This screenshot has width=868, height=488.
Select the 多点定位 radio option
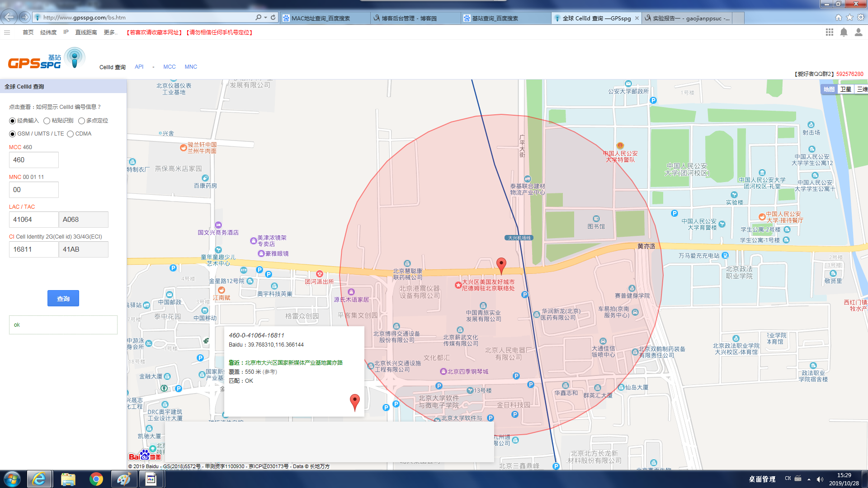[81, 121]
